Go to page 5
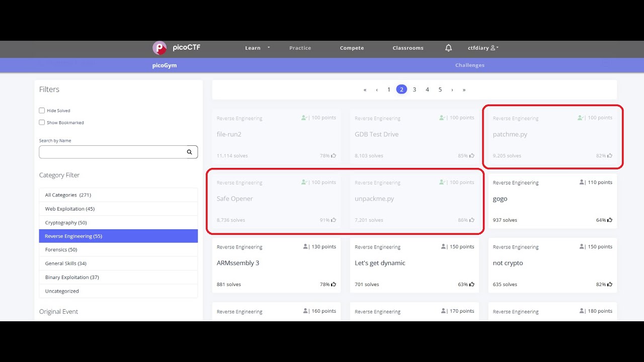Image resolution: width=644 pixels, height=362 pixels. point(440,89)
